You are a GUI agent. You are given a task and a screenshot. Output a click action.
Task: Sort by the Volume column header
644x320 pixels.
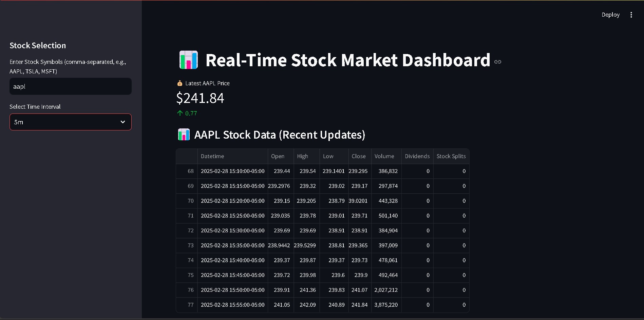[386, 156]
